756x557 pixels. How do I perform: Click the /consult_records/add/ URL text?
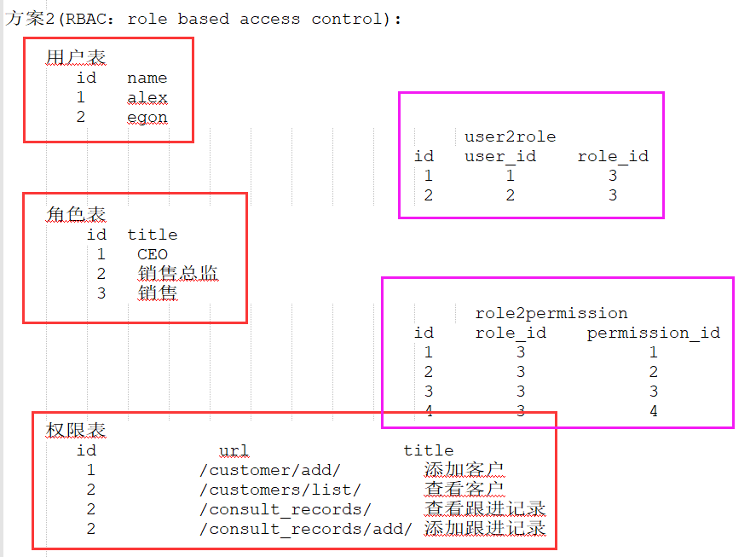point(305,529)
